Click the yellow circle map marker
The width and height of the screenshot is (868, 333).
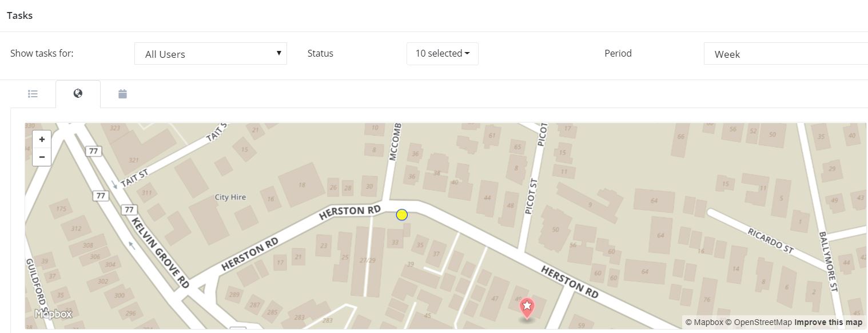click(402, 215)
